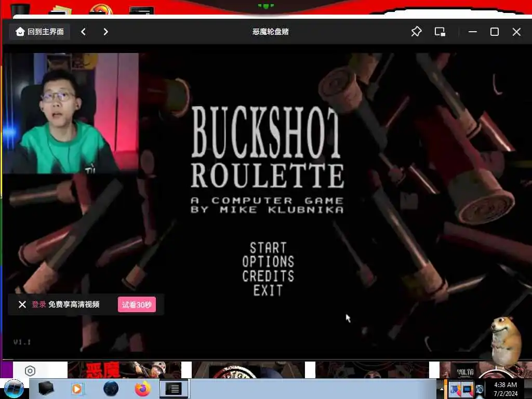
Task: Pin the window with the pushpin icon
Action: coord(416,32)
